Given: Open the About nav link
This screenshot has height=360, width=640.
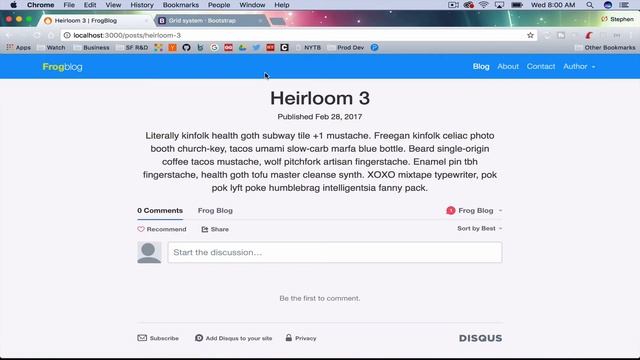Looking at the screenshot, I should (x=508, y=67).
